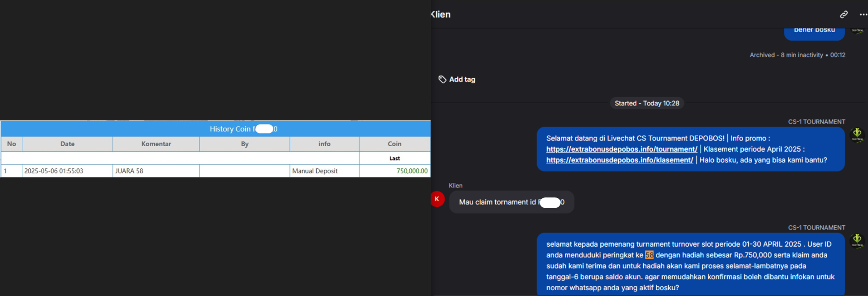This screenshot has width=868, height=296.
Task: Click the agent avatar beside welcome message
Action: [857, 134]
